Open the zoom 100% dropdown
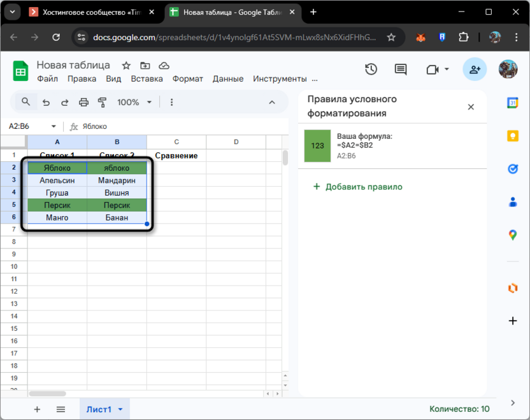Viewport: 530px width, 420px height. pyautogui.click(x=134, y=102)
